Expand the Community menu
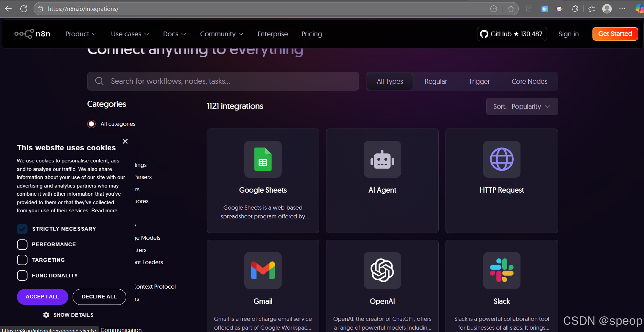 click(x=222, y=34)
